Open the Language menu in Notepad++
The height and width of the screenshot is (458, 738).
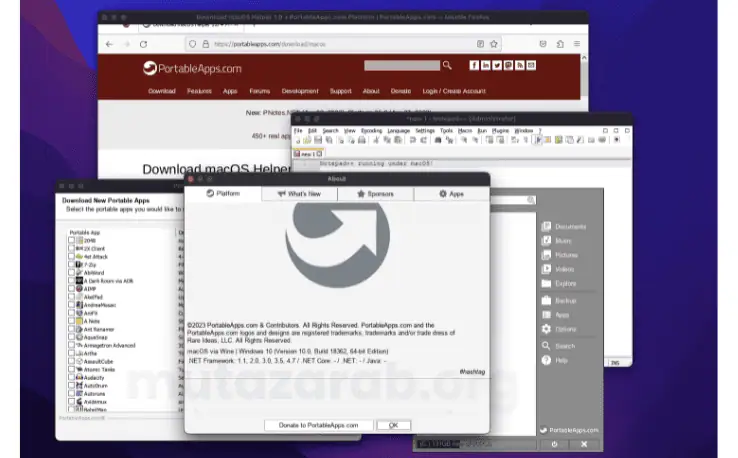click(x=399, y=130)
